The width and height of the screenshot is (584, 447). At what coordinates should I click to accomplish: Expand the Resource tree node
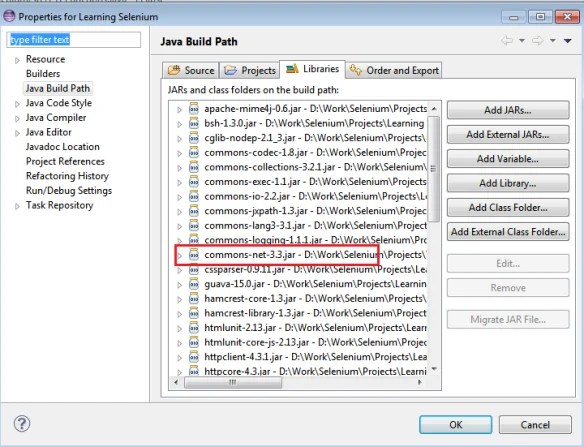(17, 60)
